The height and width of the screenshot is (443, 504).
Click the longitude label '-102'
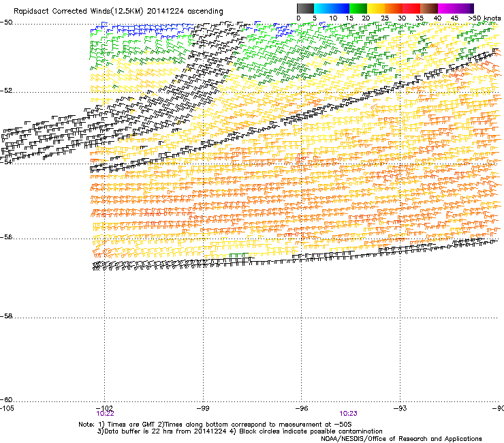click(104, 408)
